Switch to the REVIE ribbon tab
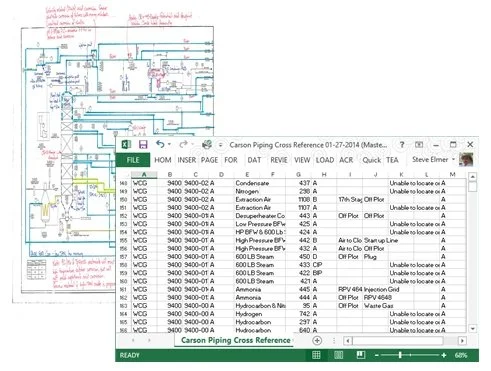This screenshot has height=371, width=491. [279, 160]
